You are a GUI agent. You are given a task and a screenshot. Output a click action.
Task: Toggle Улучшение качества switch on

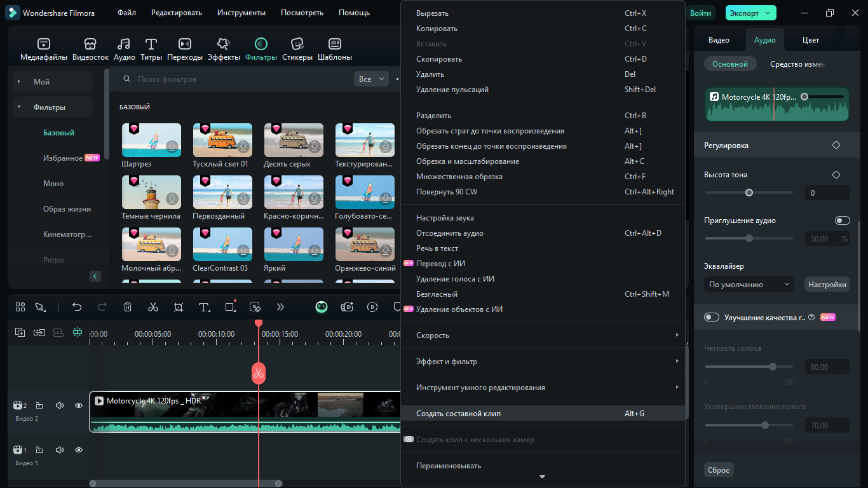coord(711,317)
